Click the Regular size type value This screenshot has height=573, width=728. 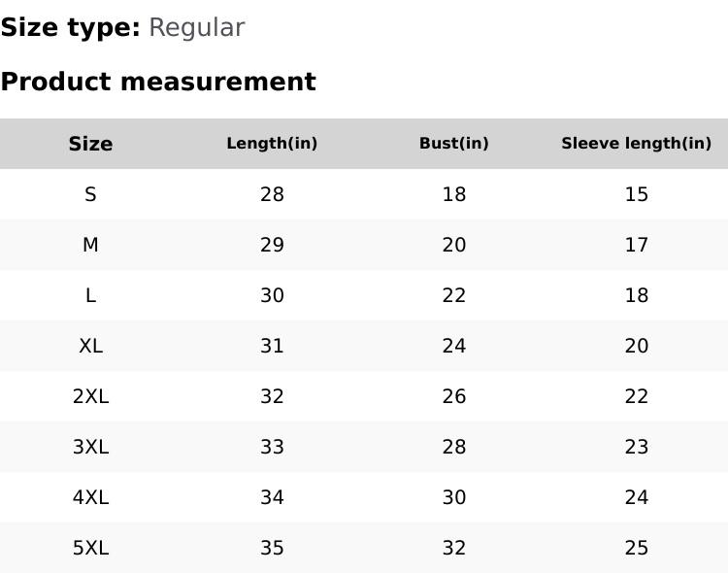tap(196, 28)
